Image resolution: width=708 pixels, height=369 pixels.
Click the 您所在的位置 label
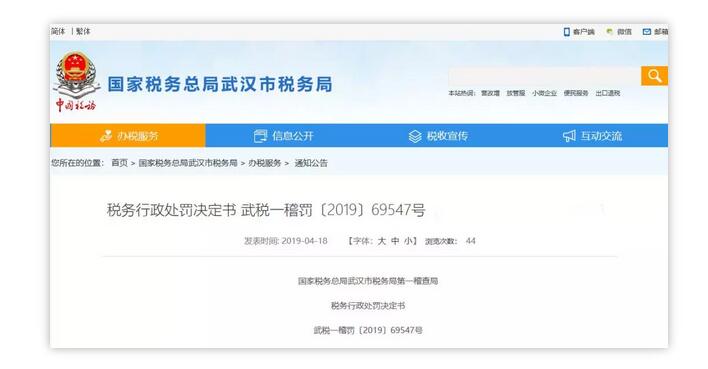(x=78, y=163)
